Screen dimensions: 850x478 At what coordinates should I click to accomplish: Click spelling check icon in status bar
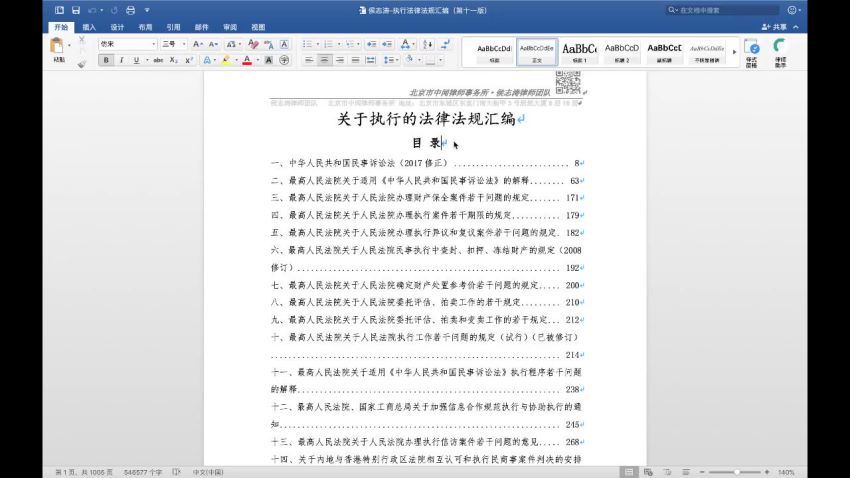(177, 472)
